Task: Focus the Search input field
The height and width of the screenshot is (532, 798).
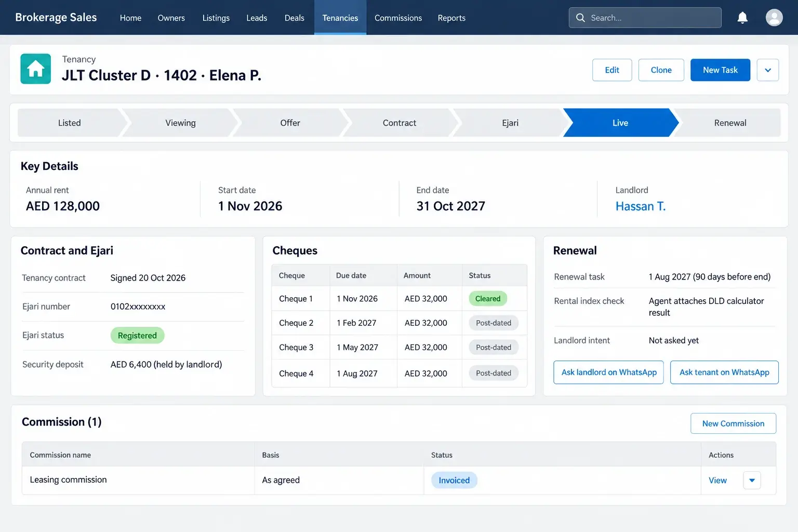Action: pos(645,18)
